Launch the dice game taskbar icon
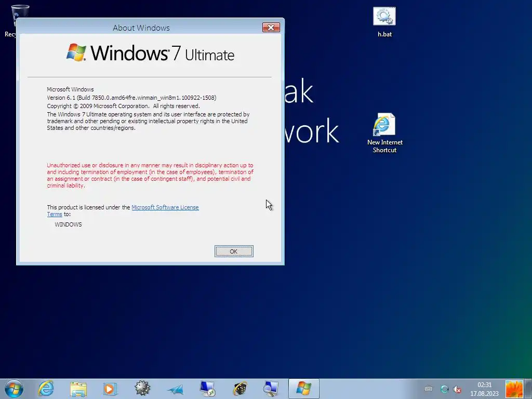The height and width of the screenshot is (399, 532). coord(240,389)
